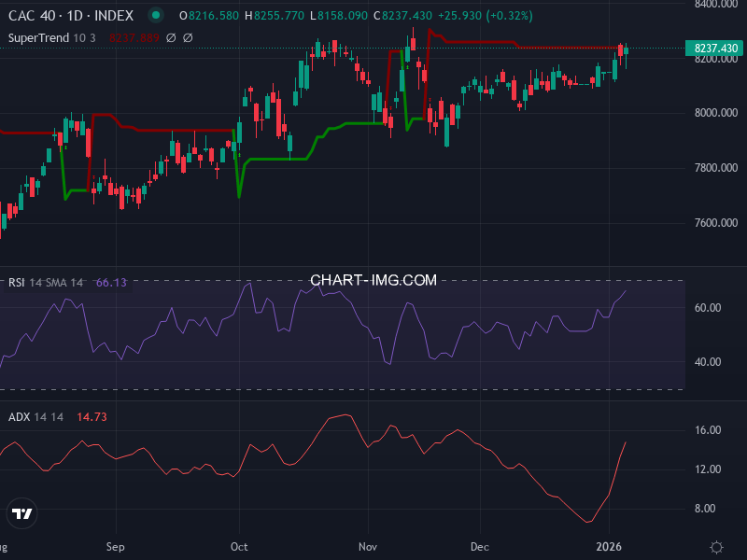Viewport: 747px width, 560px height.
Task: Click the ADX value 14.73
Action: point(92,418)
